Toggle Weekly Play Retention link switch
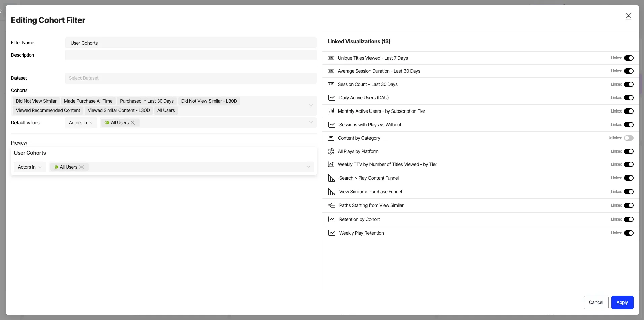Image resolution: width=644 pixels, height=320 pixels. (629, 233)
